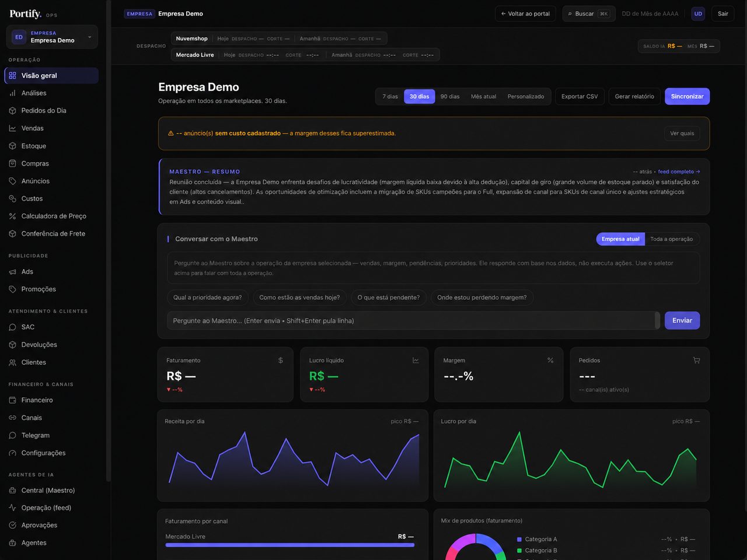Switch Maestro scope to Toda a operação
The height and width of the screenshot is (560, 747).
672,239
